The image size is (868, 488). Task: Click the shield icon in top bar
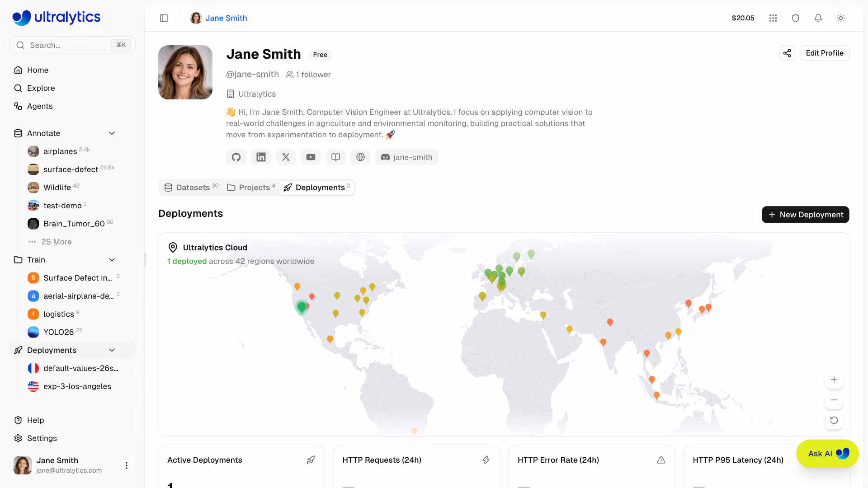796,18
